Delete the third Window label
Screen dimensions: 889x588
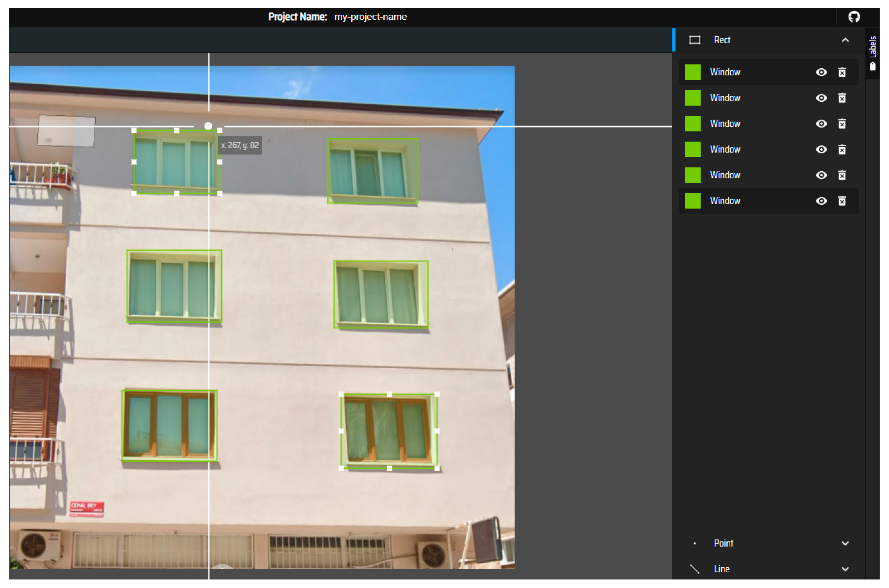842,124
